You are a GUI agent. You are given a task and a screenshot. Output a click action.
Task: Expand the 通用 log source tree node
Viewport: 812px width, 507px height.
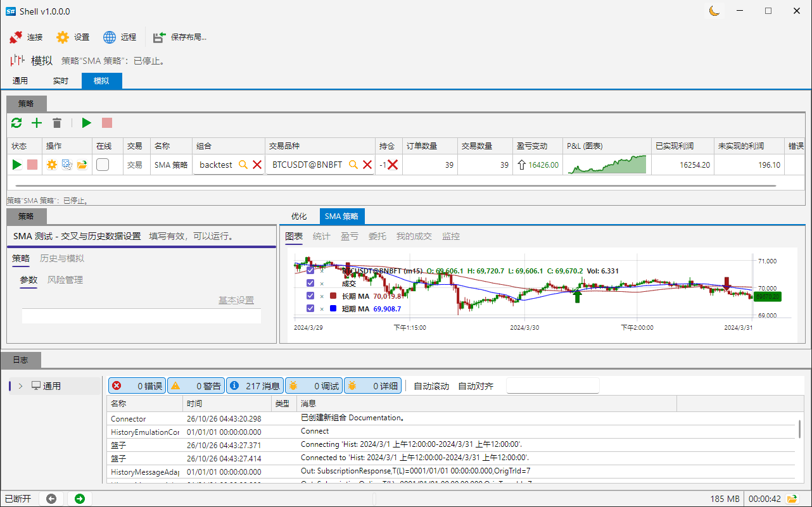[x=20, y=385]
